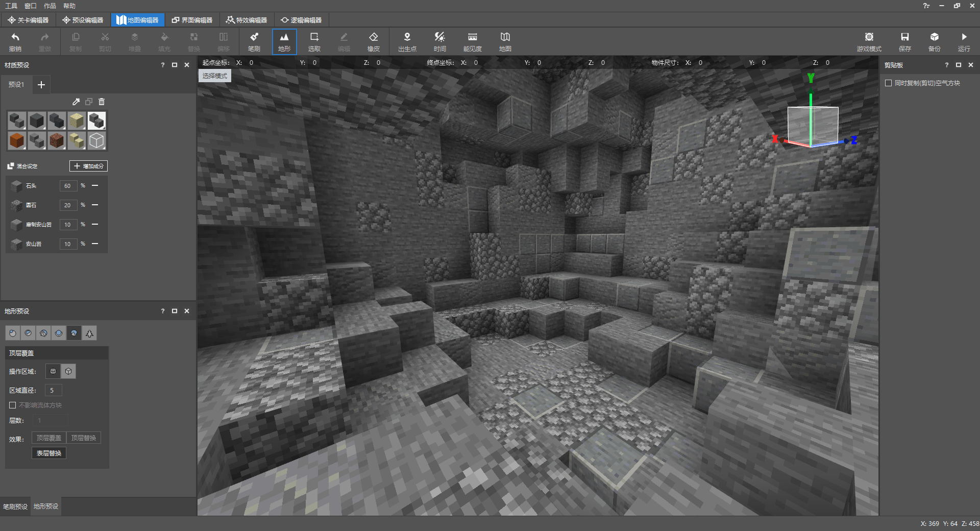
Task: Toggle 同时复制(剪切)空气方块 checkbox
Action: [889, 83]
